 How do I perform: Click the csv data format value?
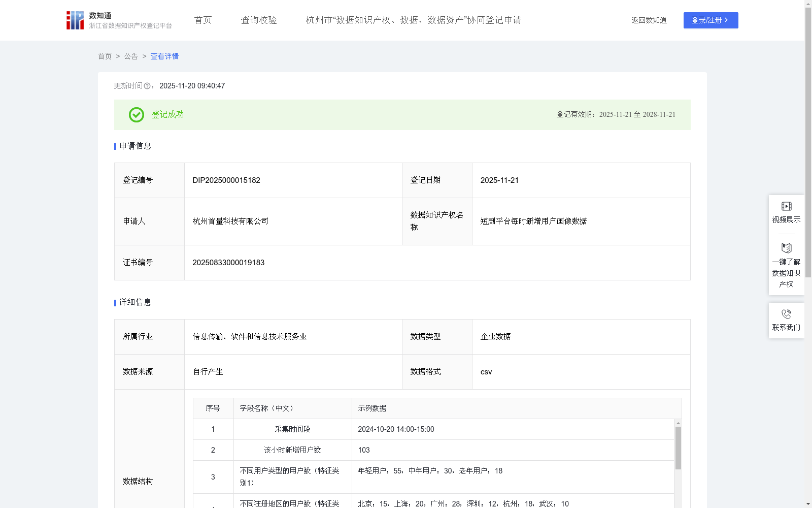click(x=486, y=372)
